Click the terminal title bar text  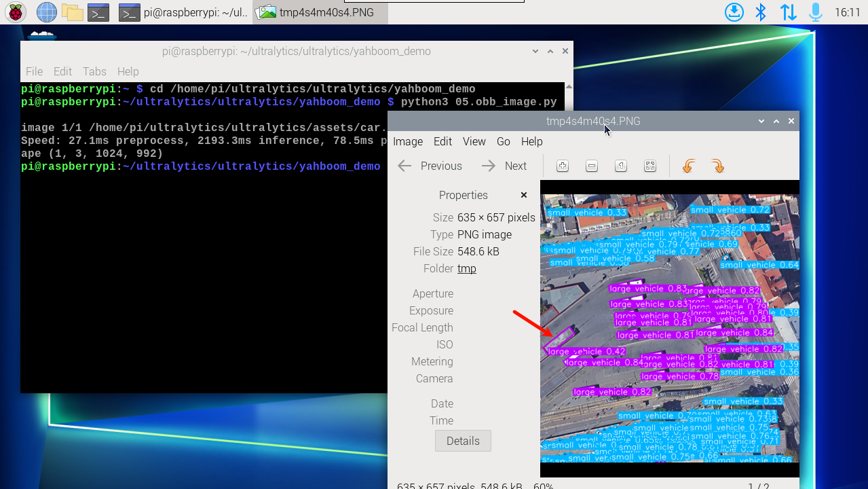(x=297, y=51)
